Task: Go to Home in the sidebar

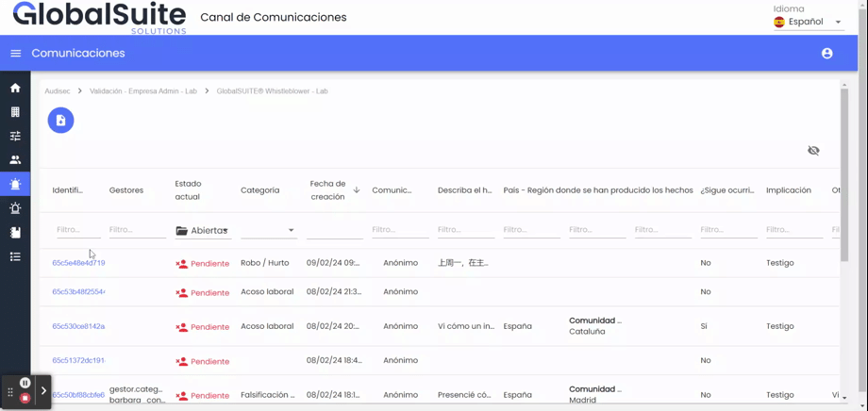Action: (15, 88)
